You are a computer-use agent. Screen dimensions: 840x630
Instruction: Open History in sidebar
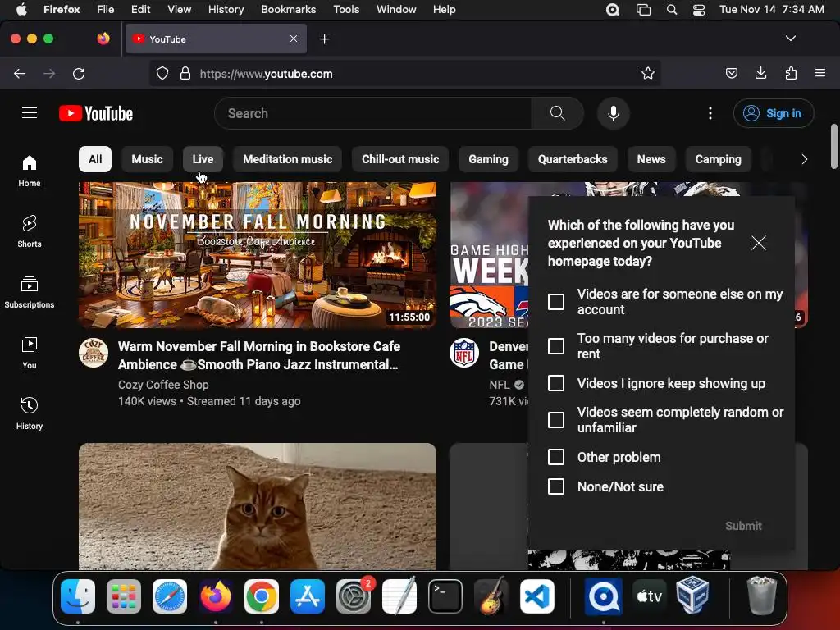(x=30, y=413)
